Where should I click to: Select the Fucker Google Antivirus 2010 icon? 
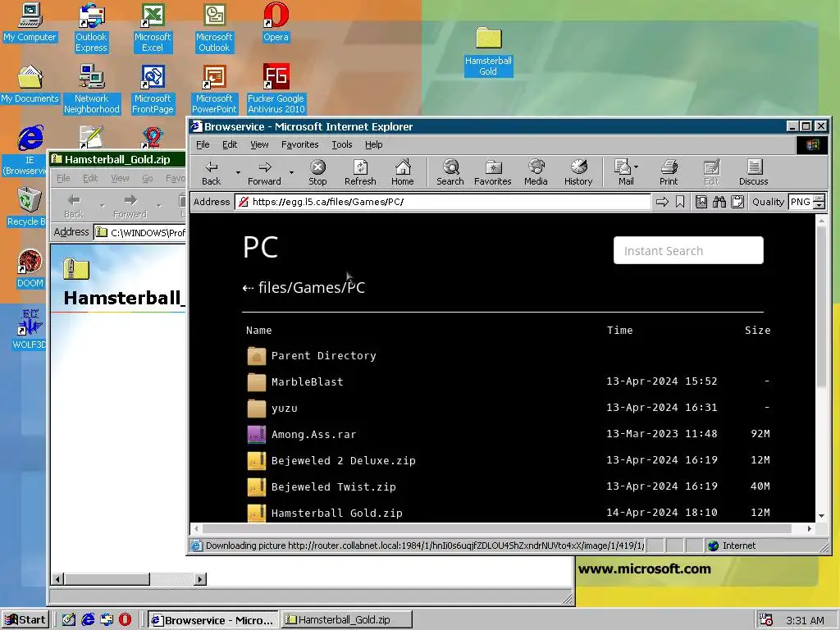[x=276, y=89]
